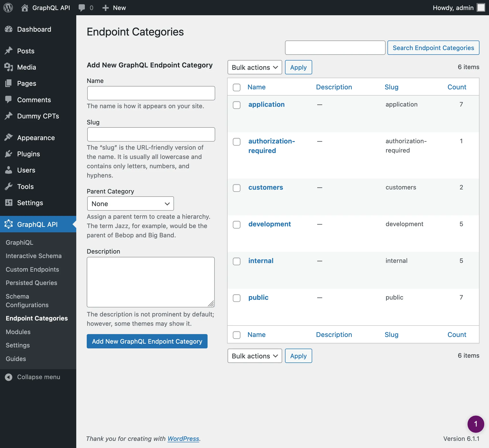489x448 pixels.
Task: Select Dashboard from sidebar menu
Action: click(x=34, y=29)
